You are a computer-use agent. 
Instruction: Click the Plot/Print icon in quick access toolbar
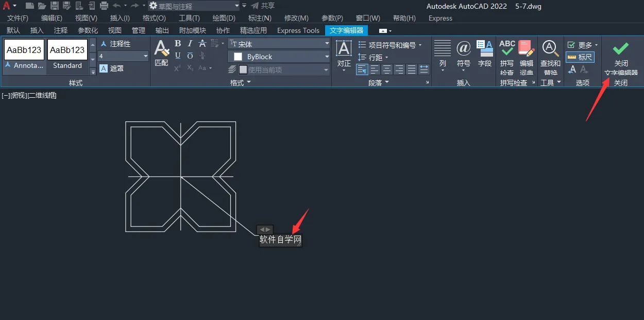coord(104,6)
